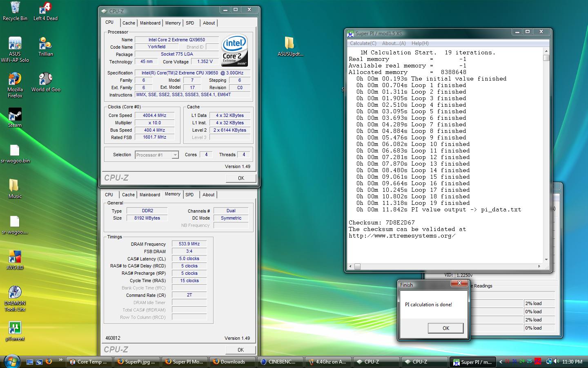The height and width of the screenshot is (368, 588).
Task: Open Mainboard tab in the CPU-Z memory window
Action: (x=150, y=195)
